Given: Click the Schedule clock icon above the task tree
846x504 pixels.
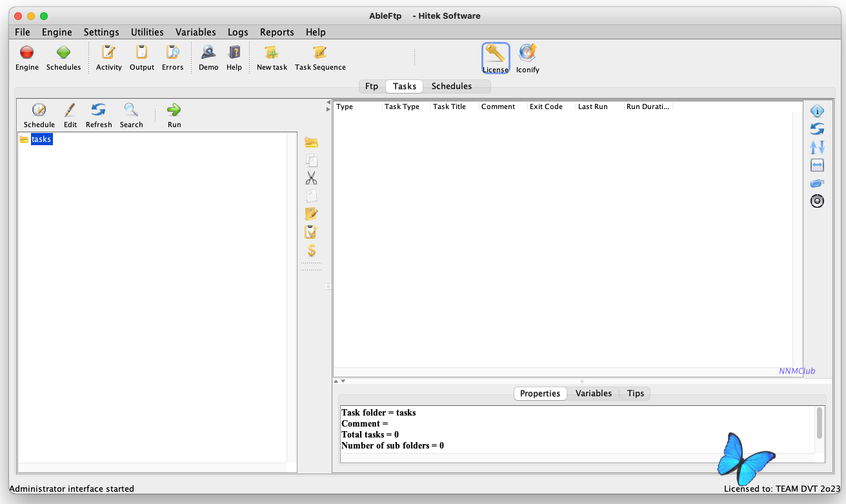Looking at the screenshot, I should tap(39, 110).
